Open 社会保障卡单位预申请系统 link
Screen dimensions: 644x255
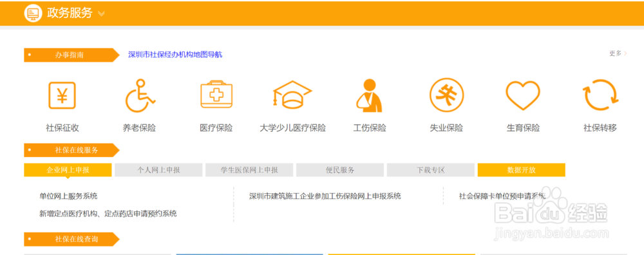tap(502, 196)
